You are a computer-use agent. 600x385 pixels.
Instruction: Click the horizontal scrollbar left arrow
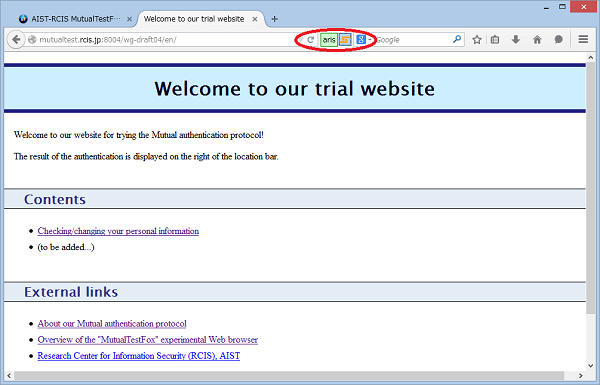(9, 375)
